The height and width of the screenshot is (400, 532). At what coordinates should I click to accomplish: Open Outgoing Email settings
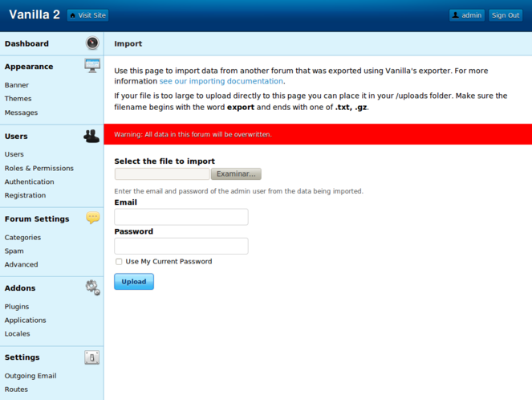tap(30, 375)
